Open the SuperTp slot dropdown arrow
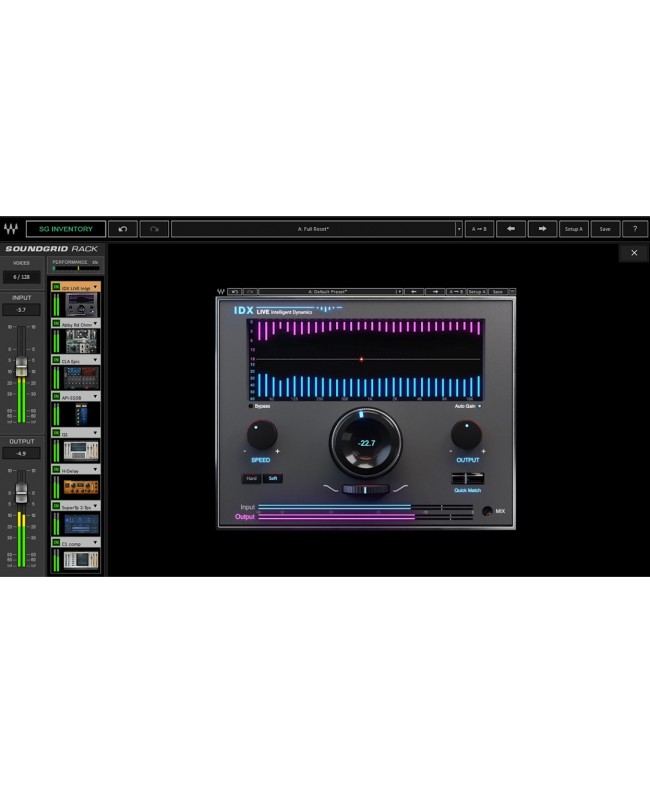This screenshot has height=794, width=650. (x=95, y=506)
